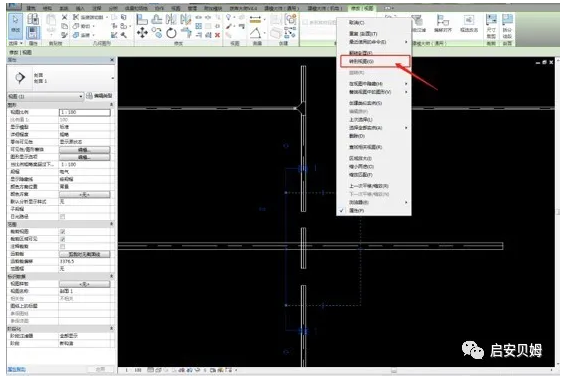Click the section symbol type preview icon

[x=20, y=77]
